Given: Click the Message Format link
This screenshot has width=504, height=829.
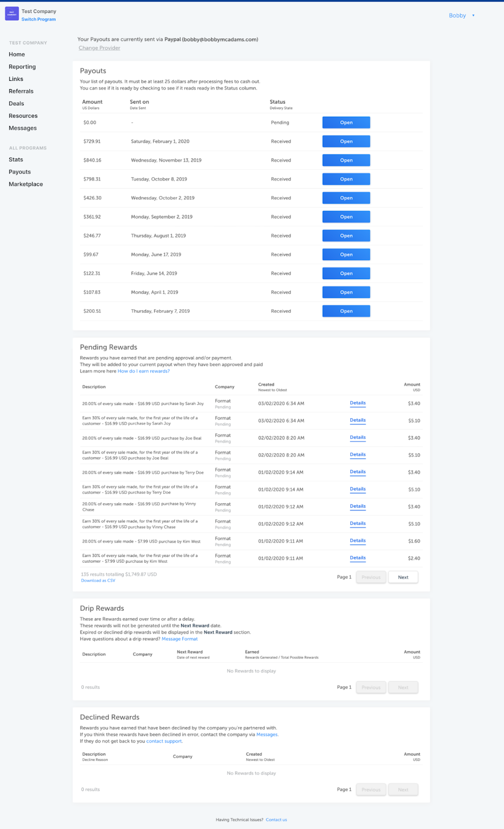Looking at the screenshot, I should (180, 639).
